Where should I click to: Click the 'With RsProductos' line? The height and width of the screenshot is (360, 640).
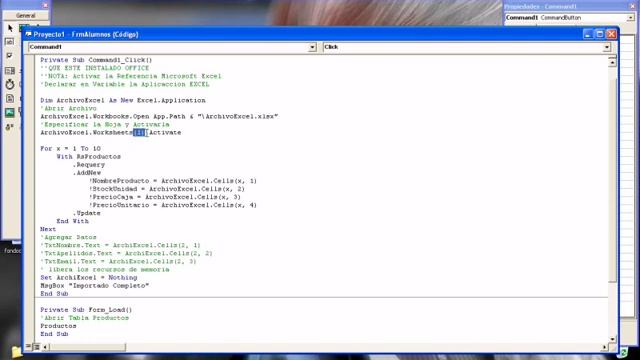pyautogui.click(x=89, y=157)
